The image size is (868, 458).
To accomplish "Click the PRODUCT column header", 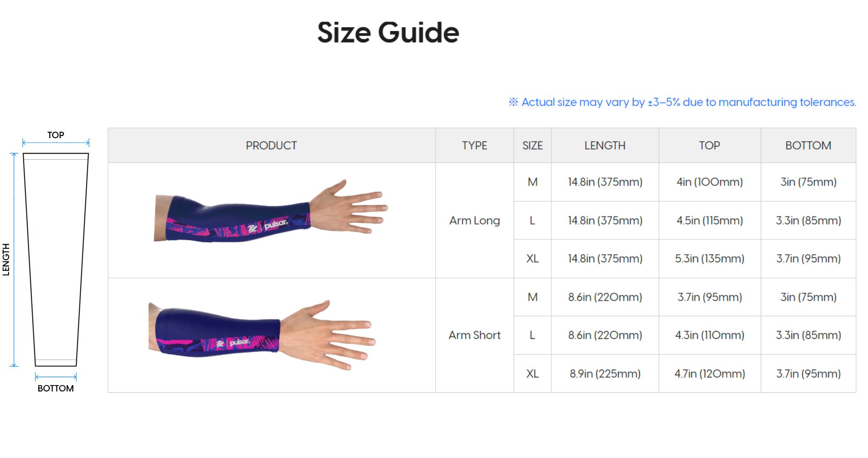I will (x=271, y=145).
